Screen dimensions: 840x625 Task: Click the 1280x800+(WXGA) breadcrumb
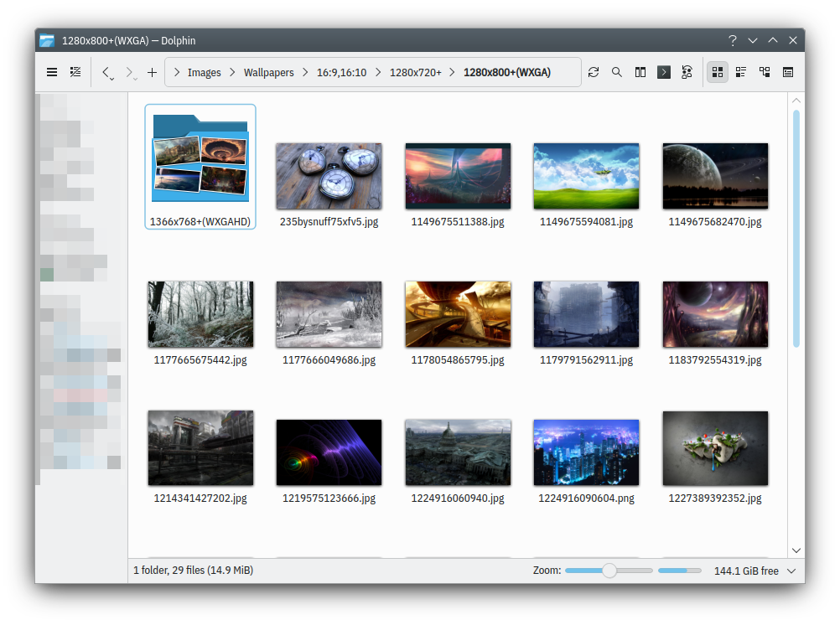pyautogui.click(x=507, y=72)
